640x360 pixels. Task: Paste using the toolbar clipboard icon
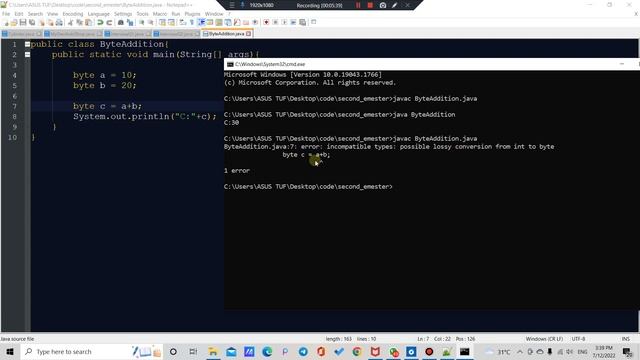tap(88, 22)
